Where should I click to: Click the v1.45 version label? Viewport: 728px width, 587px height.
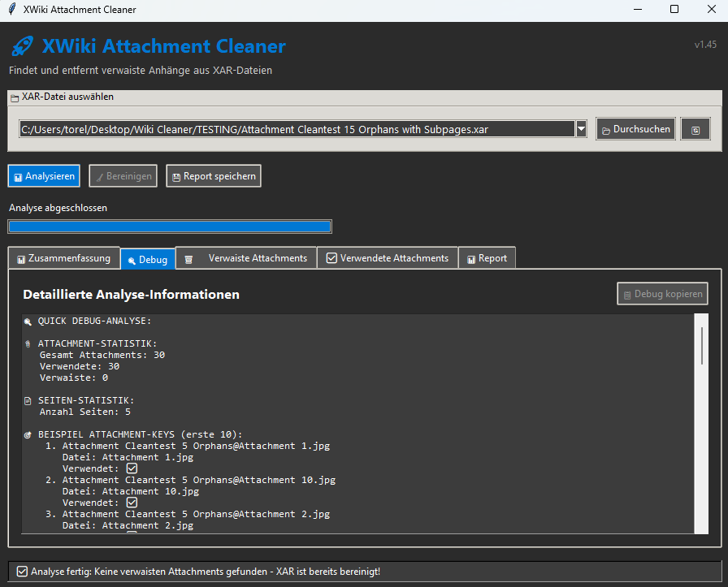pos(705,45)
